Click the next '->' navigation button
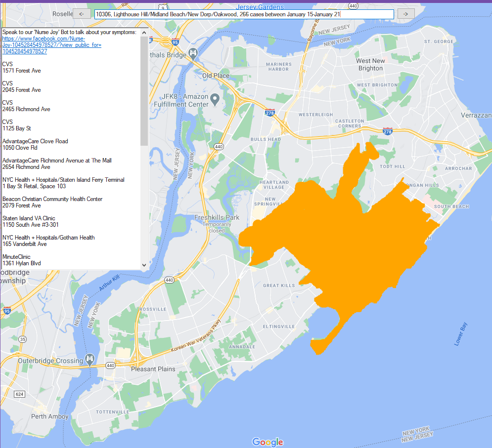The height and width of the screenshot is (448, 492). 405,14
